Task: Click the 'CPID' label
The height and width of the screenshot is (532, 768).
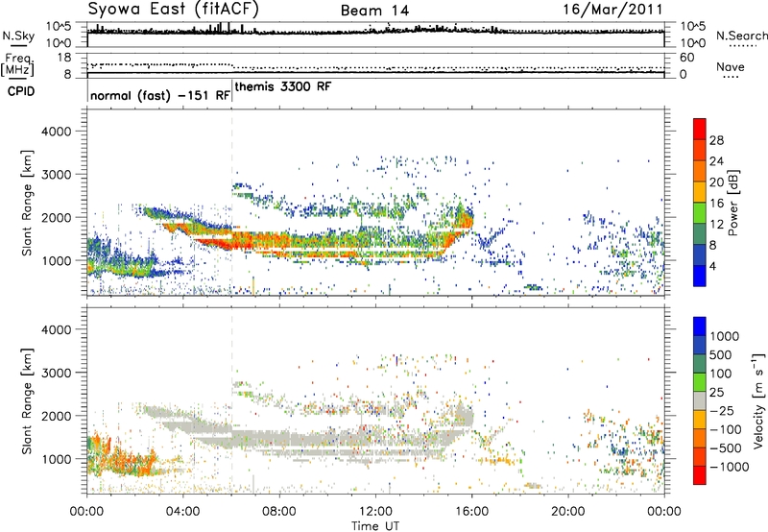Action: pos(21,91)
